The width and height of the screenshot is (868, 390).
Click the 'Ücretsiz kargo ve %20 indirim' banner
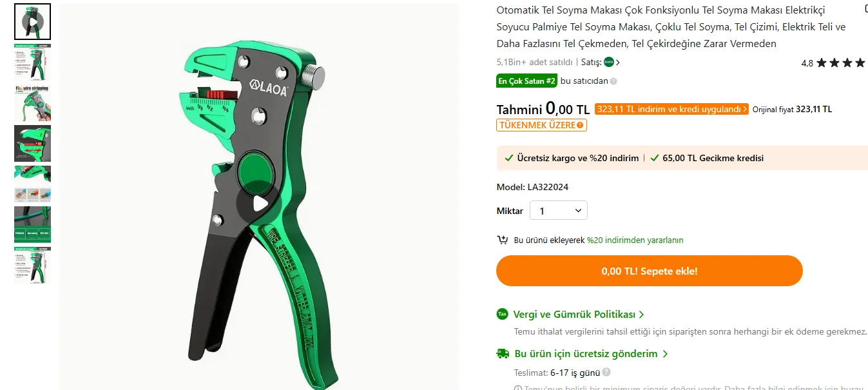click(572, 158)
